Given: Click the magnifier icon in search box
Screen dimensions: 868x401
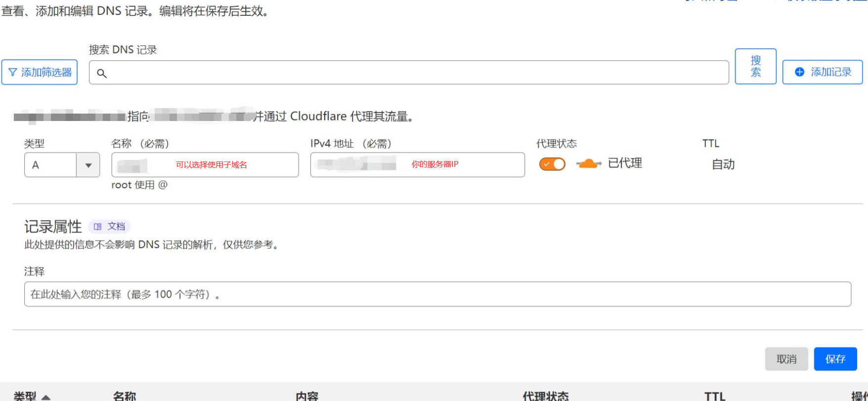Looking at the screenshot, I should (x=102, y=74).
